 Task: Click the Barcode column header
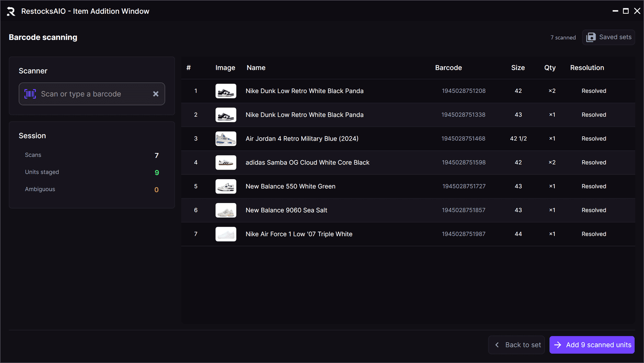click(x=448, y=68)
